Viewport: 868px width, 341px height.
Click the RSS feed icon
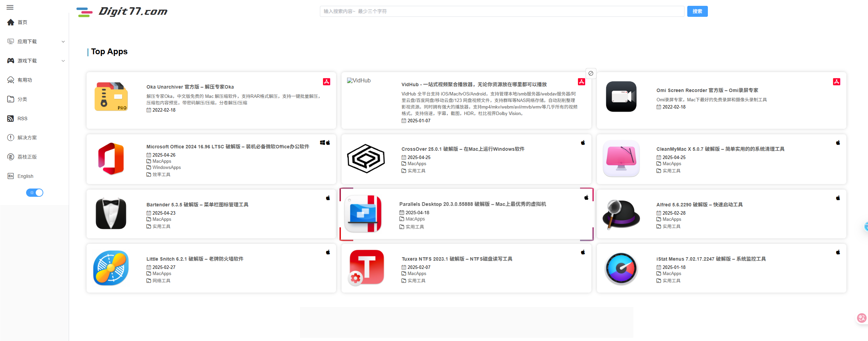click(x=11, y=118)
